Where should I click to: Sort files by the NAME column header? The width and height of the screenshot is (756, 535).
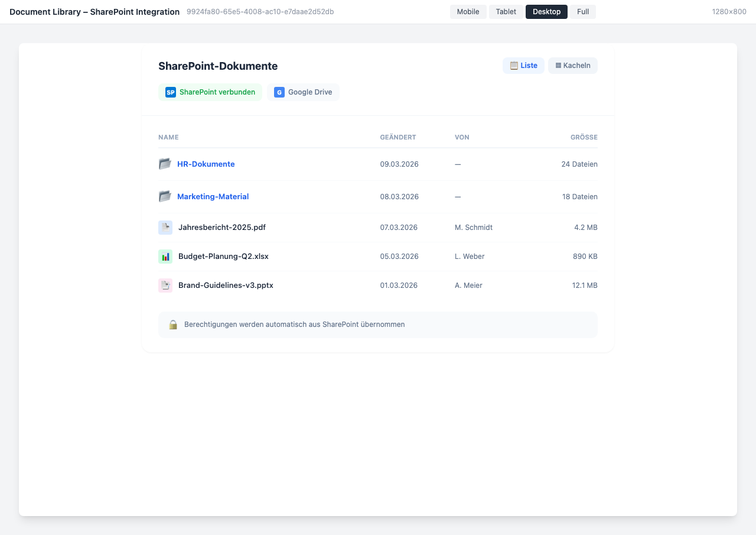pyautogui.click(x=168, y=137)
